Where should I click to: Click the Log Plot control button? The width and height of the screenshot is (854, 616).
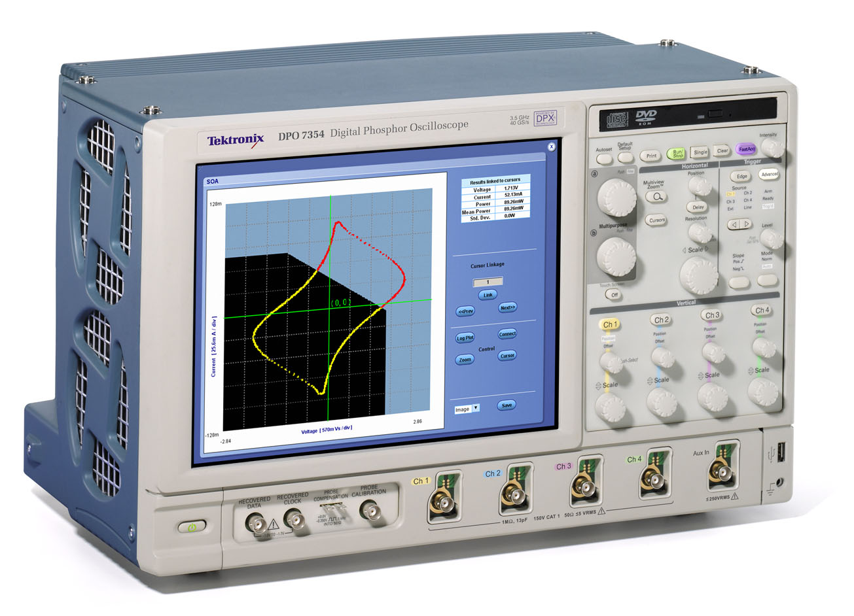pos(465,338)
